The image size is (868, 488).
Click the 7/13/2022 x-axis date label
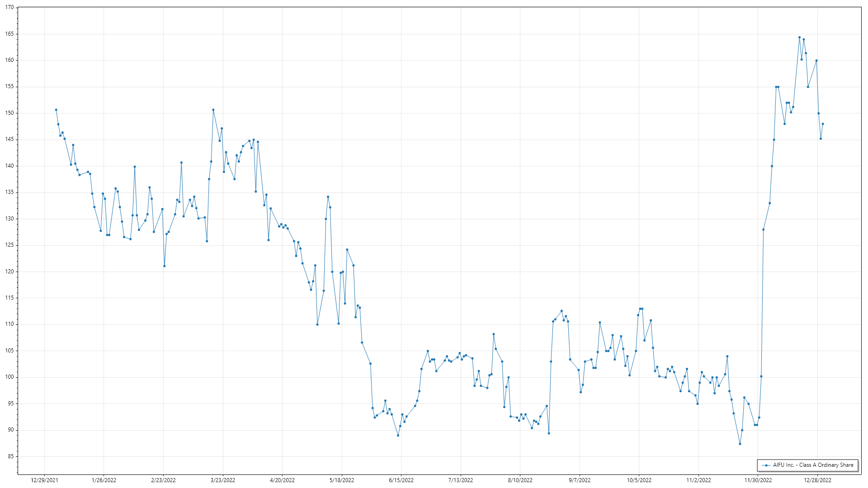461,480
